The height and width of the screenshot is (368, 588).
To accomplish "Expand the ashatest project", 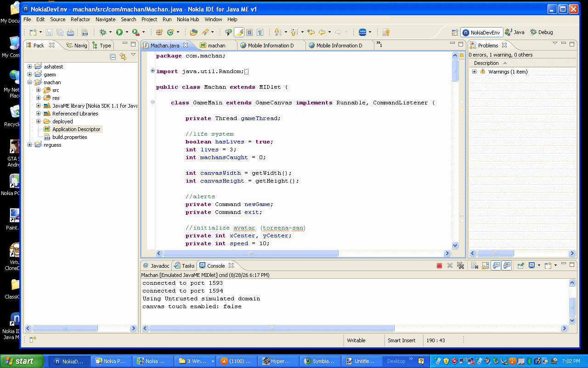I will point(30,67).
